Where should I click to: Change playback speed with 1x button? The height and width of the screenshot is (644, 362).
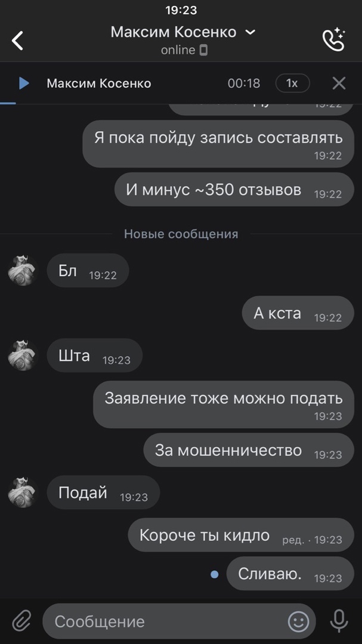pyautogui.click(x=292, y=83)
